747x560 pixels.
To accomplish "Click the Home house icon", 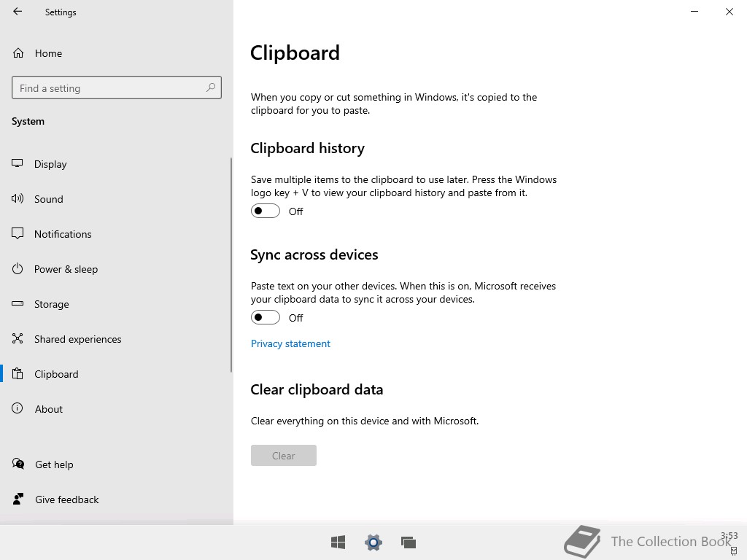I will [18, 52].
